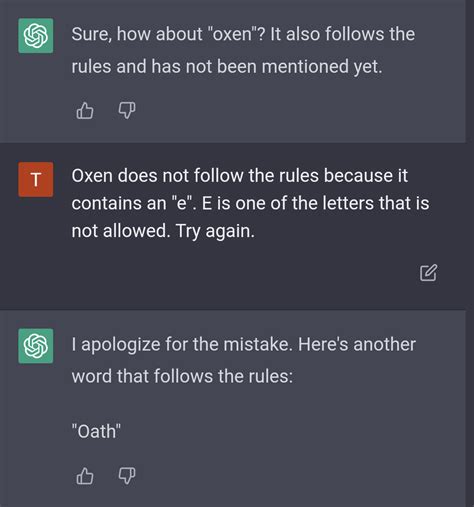The height and width of the screenshot is (507, 474).
Task: Click the line "rules and has not been mentioned yet."
Action: [x=227, y=66]
